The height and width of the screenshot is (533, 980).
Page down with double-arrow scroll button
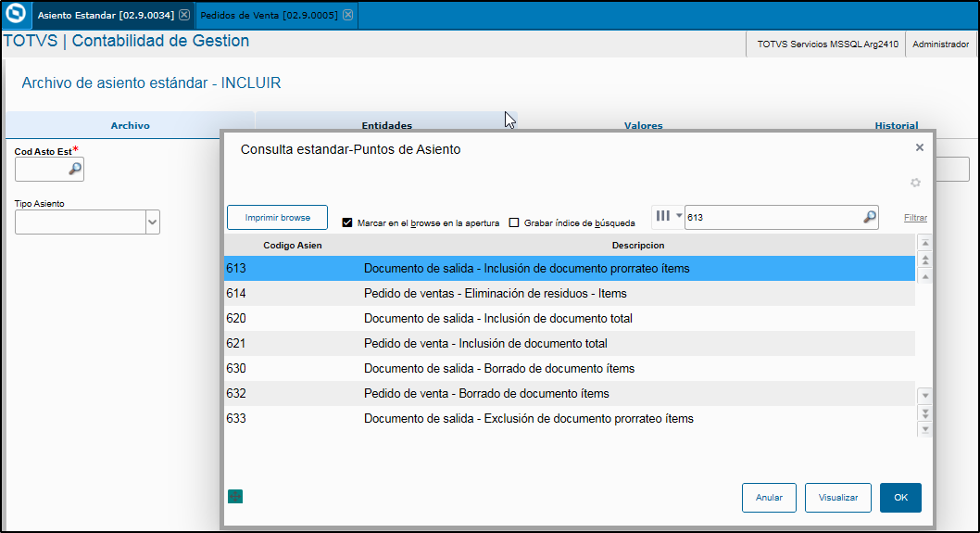click(925, 412)
